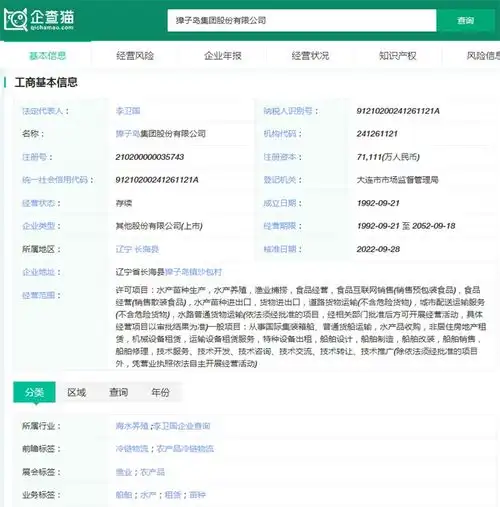500x507 pixels.
Task: Click the 渔业 exhibition tag
Action: coord(124,472)
